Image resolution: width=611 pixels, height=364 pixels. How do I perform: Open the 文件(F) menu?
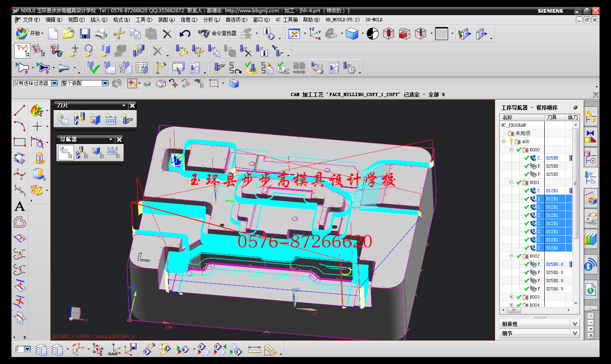[x=31, y=20]
